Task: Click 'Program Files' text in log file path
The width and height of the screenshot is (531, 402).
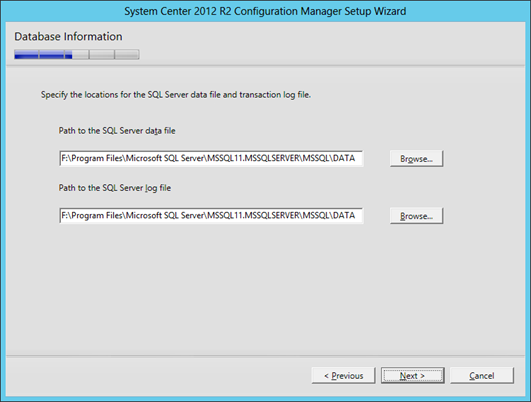Action: [97, 216]
